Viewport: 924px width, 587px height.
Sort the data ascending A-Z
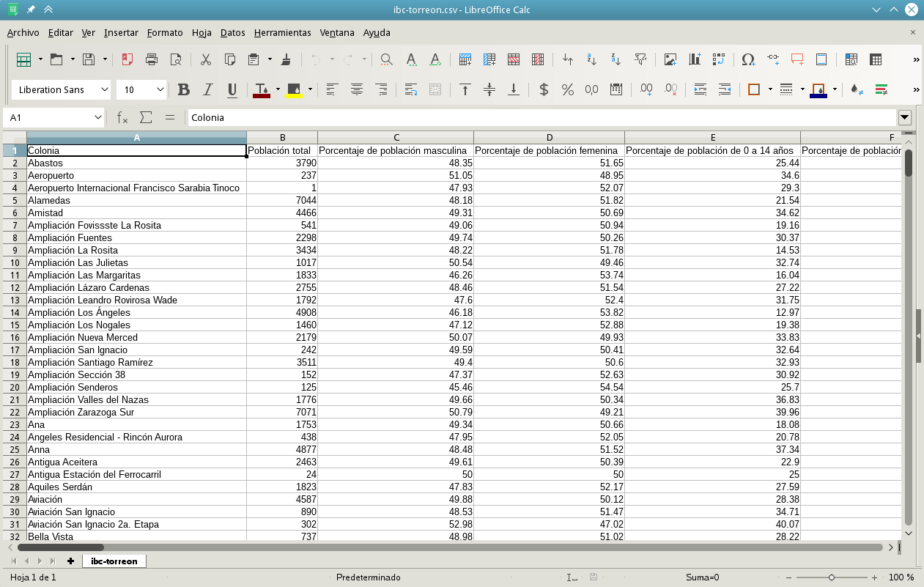click(592, 59)
